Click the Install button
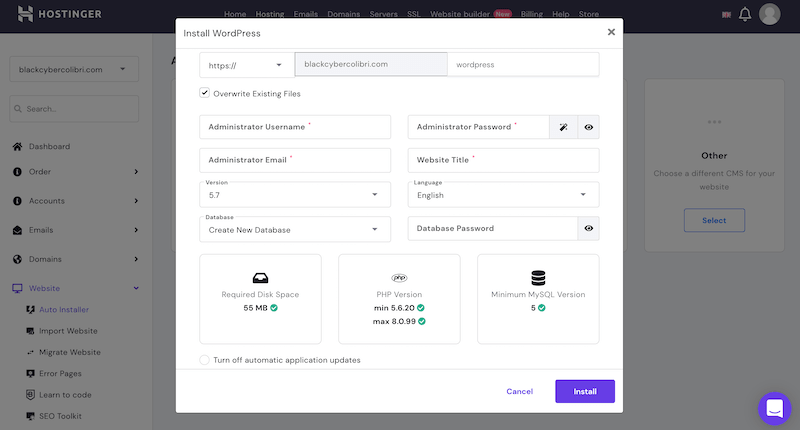Viewport: 800px width, 430px height. (x=585, y=391)
